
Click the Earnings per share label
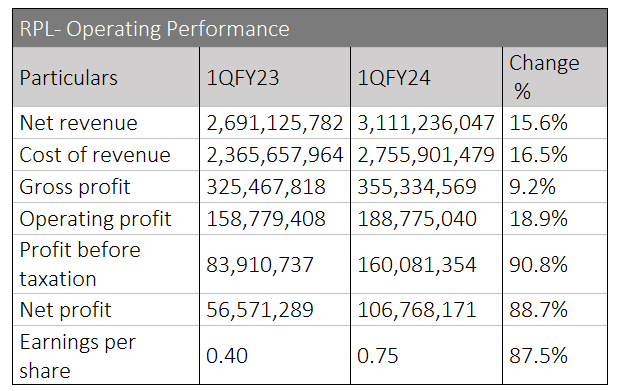click(78, 356)
